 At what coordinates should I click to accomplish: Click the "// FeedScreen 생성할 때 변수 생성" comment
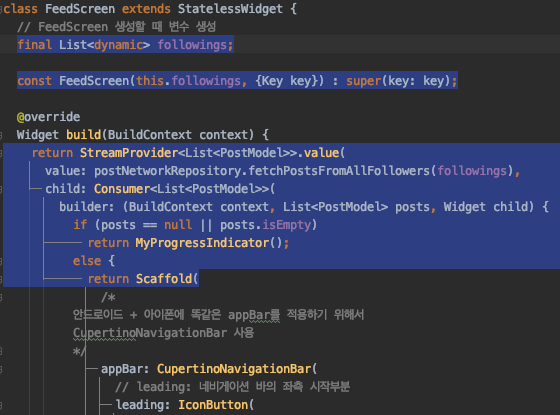point(116,26)
